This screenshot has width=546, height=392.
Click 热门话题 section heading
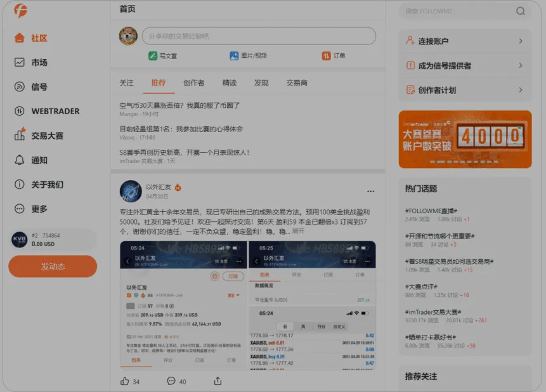click(420, 189)
